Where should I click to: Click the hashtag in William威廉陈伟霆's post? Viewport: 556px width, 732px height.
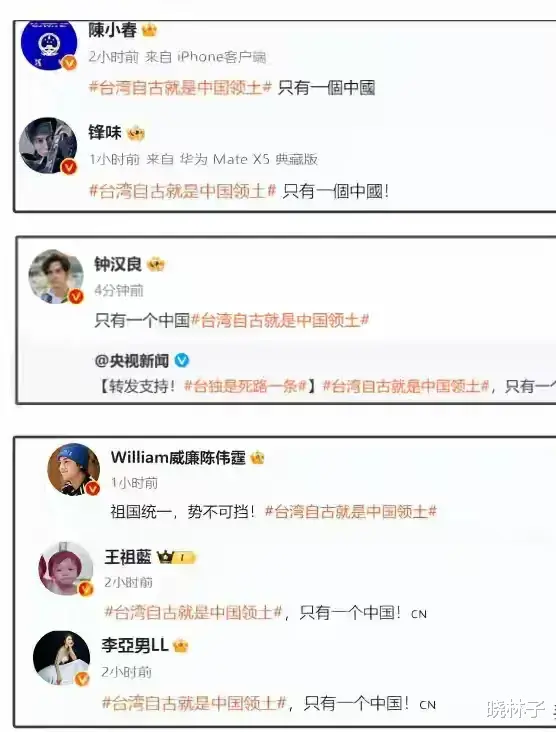[351, 512]
